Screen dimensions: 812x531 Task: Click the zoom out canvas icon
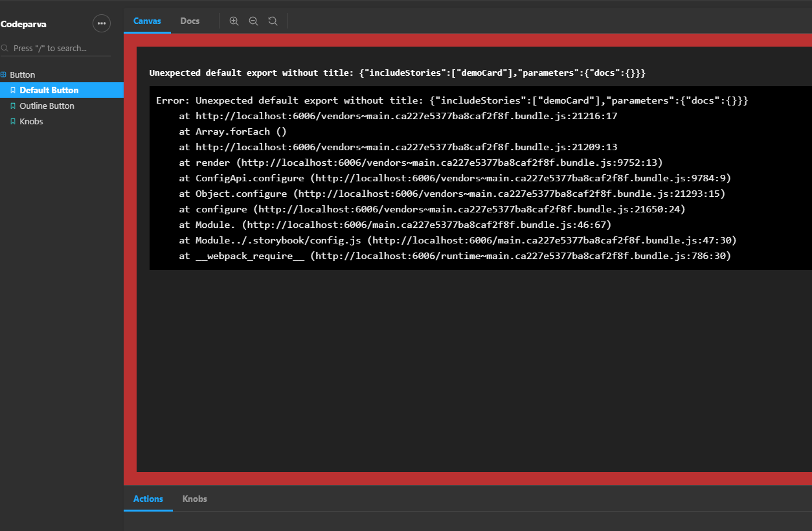pyautogui.click(x=253, y=20)
